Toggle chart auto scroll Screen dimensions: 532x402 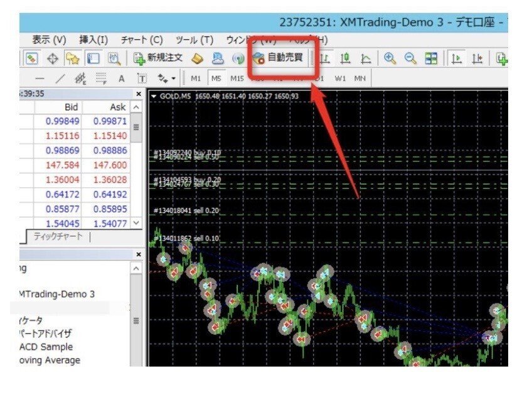pyautogui.click(x=457, y=59)
